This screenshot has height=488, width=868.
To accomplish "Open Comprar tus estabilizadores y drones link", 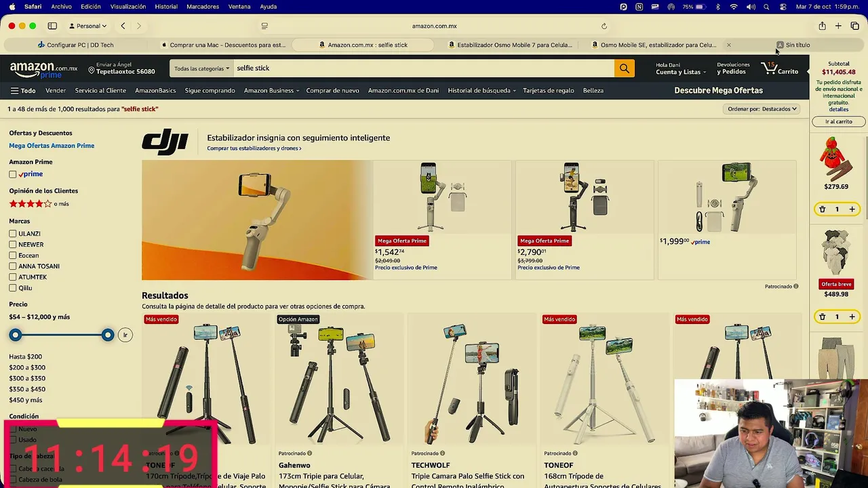I will point(254,148).
